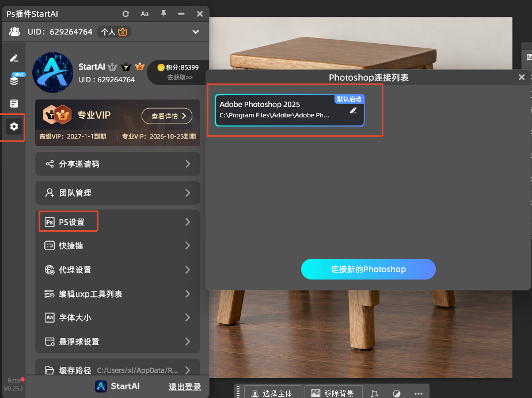
Task: Pin the StartAI plugin window
Action: [164, 14]
